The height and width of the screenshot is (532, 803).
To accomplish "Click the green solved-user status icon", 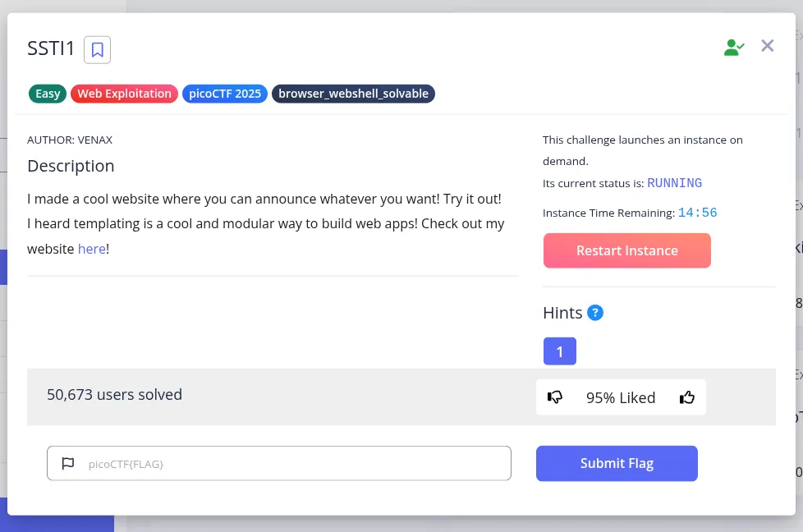I will click(733, 48).
